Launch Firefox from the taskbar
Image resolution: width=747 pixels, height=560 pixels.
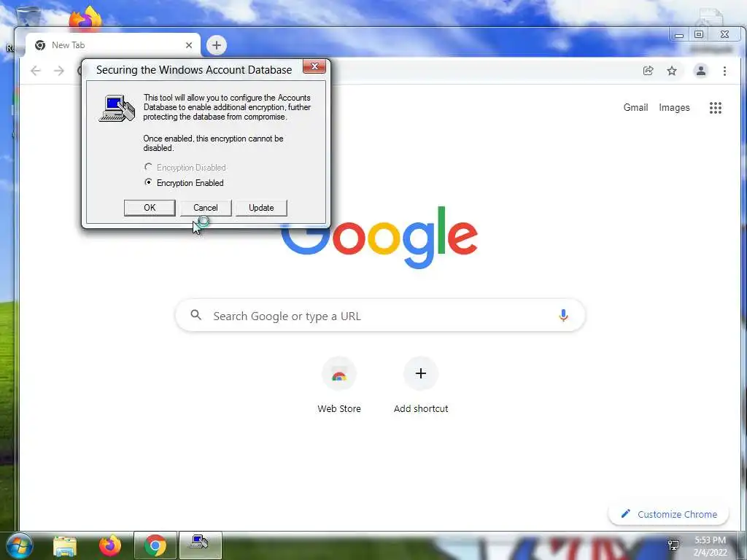pyautogui.click(x=110, y=546)
